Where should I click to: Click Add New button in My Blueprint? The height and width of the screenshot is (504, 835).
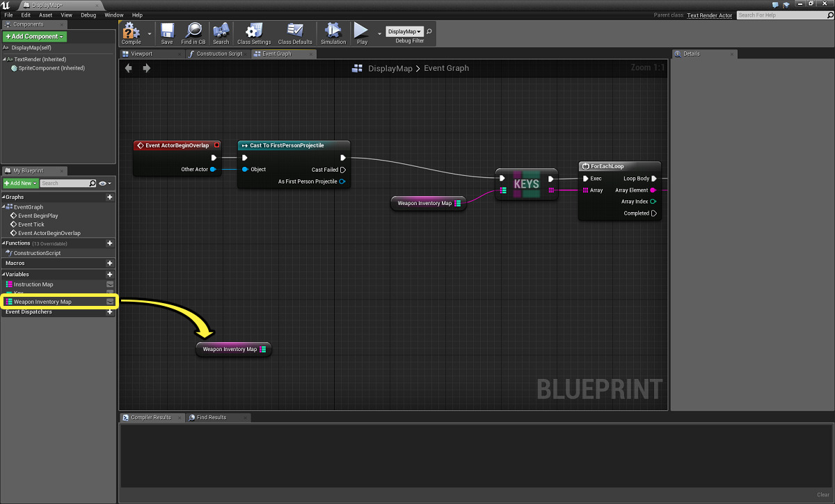[x=19, y=184]
